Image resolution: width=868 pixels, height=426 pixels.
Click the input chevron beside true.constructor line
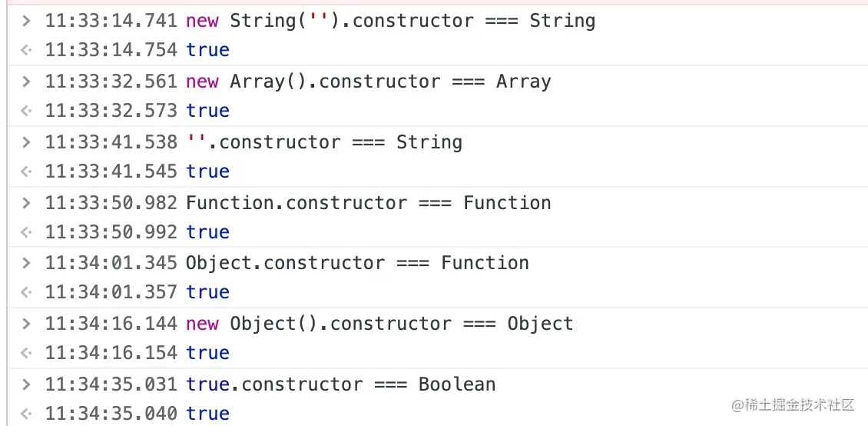tap(26, 384)
